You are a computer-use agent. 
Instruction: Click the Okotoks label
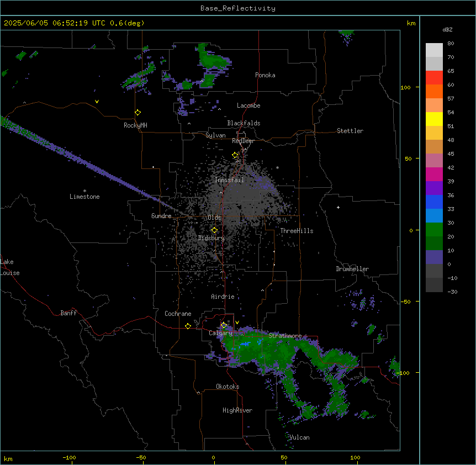pyautogui.click(x=228, y=387)
